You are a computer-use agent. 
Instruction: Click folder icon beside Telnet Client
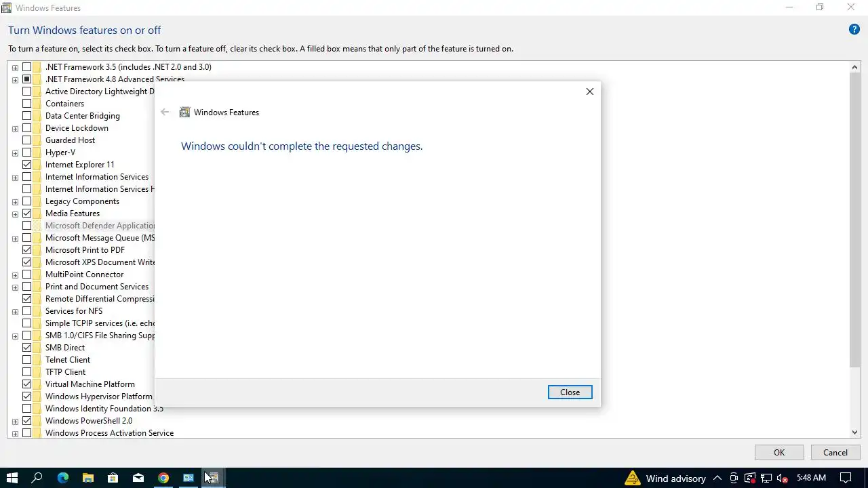point(37,360)
